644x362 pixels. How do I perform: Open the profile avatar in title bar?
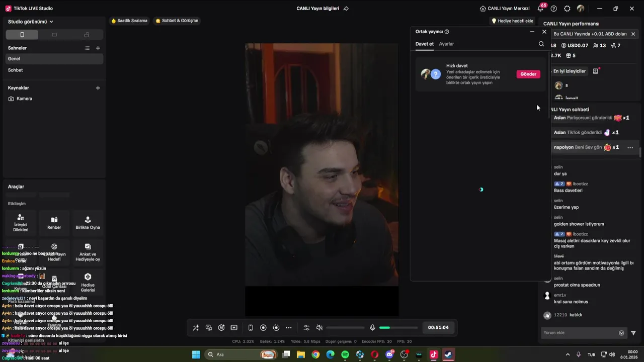[581, 9]
